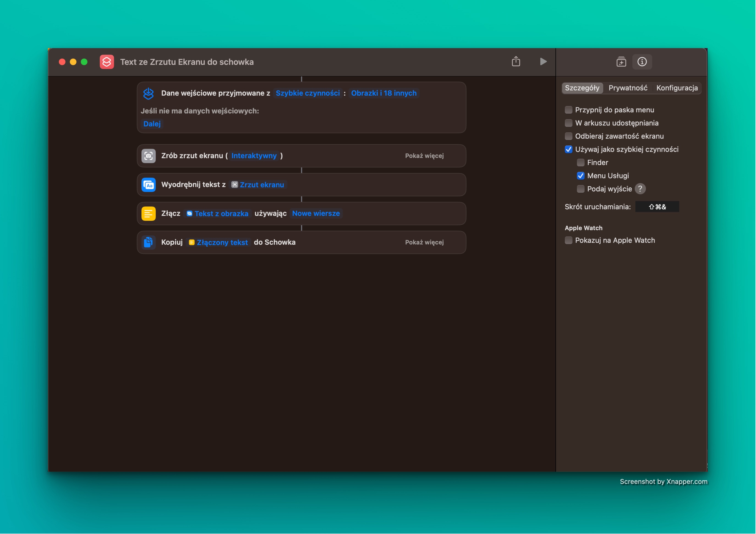The height and width of the screenshot is (534, 756).
Task: Enable the Przypnij do paska menu checkbox
Action: coord(568,109)
